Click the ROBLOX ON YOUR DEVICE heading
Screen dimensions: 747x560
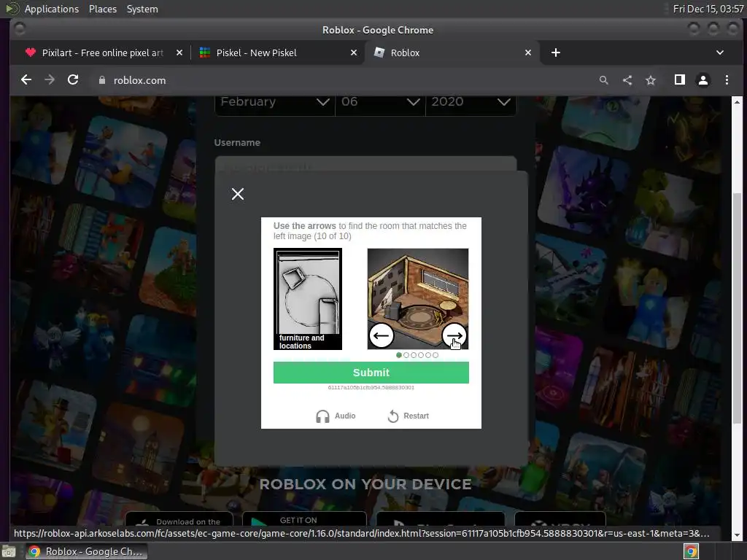365,484
